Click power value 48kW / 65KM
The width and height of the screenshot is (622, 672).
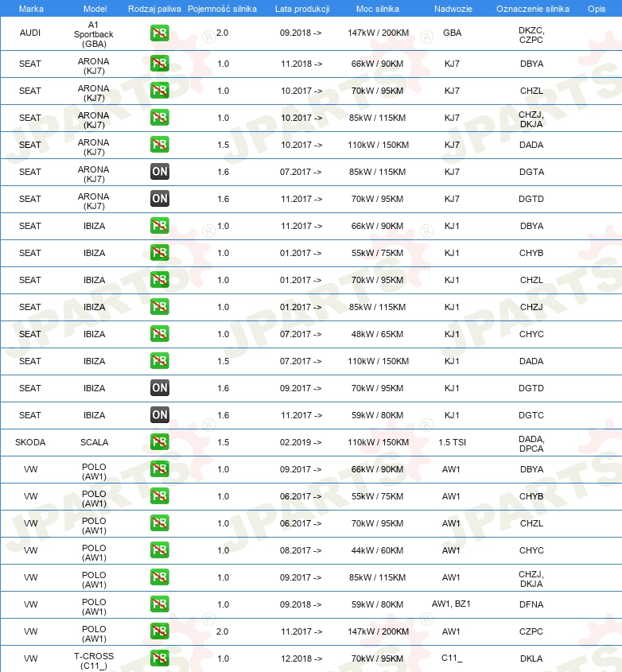coord(377,334)
